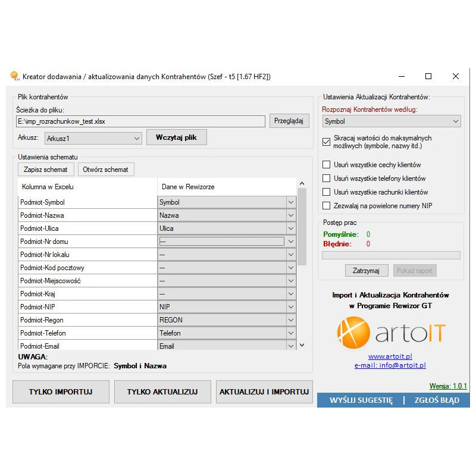Enable 'Usuń wszystkie cechy klientów' checkbox
The width and height of the screenshot is (476, 476).
pos(326,165)
